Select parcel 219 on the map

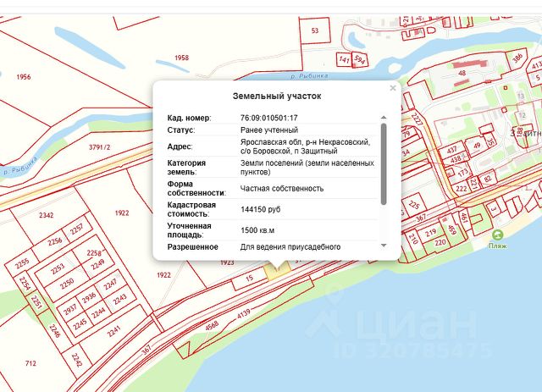(x=430, y=233)
